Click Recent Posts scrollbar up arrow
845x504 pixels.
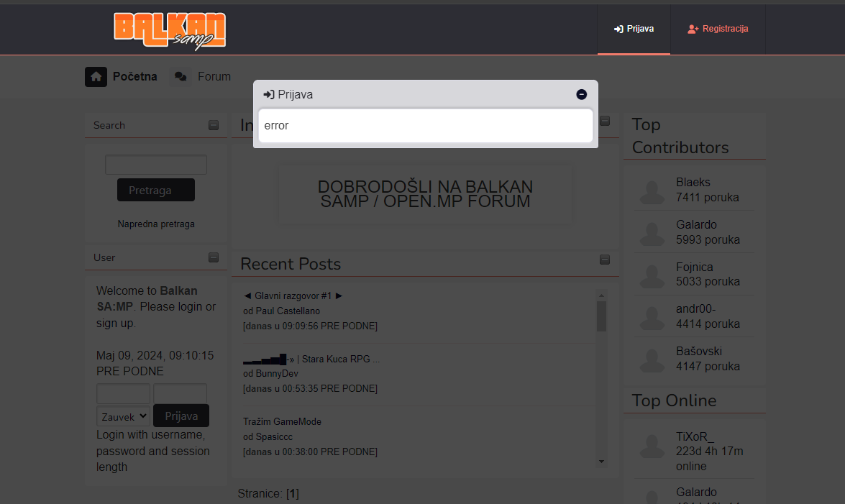point(601,295)
